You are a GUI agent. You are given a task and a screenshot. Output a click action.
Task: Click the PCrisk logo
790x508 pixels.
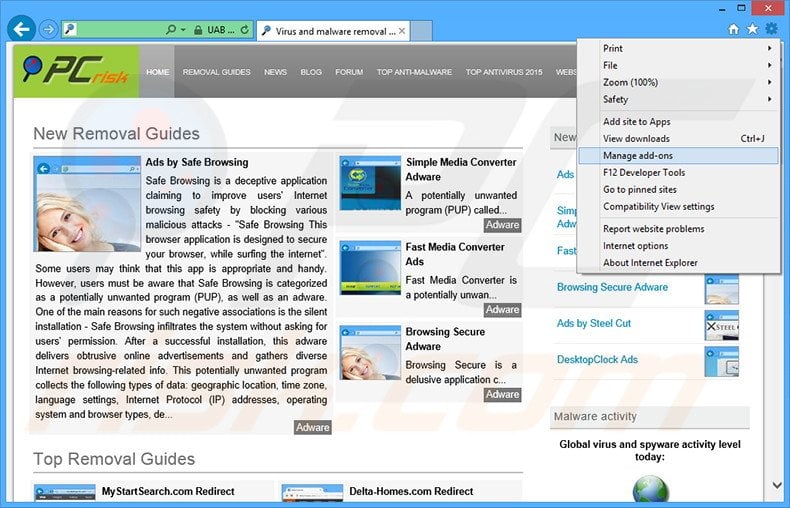tap(76, 71)
